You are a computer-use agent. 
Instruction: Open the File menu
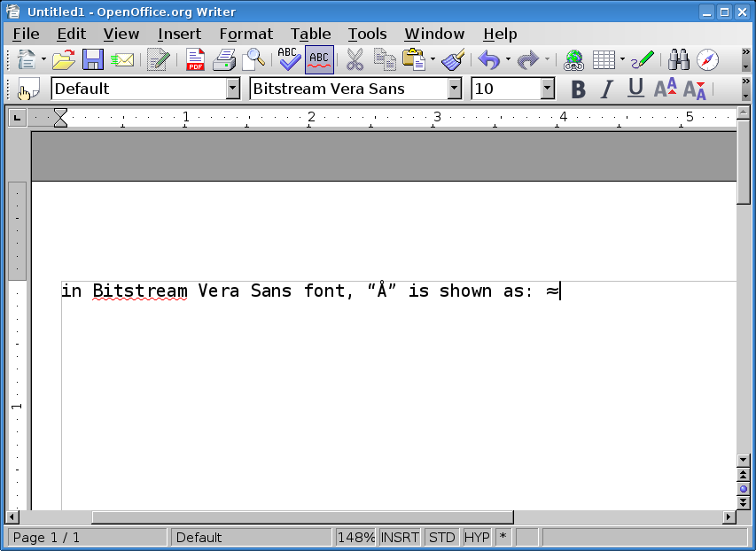coord(26,34)
